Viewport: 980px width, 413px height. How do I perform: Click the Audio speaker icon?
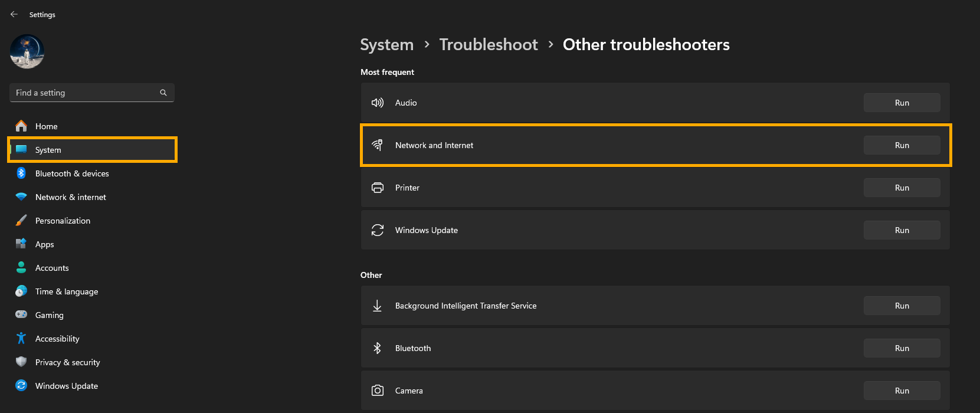click(378, 103)
